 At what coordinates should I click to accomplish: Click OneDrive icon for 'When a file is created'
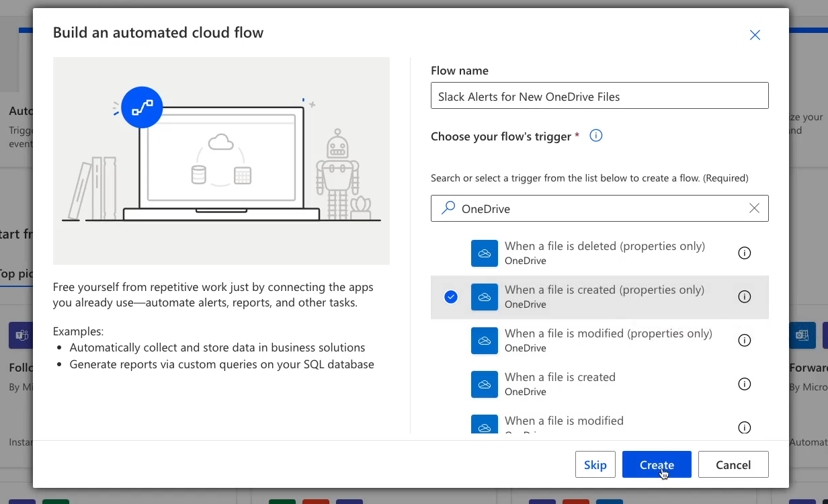click(485, 384)
